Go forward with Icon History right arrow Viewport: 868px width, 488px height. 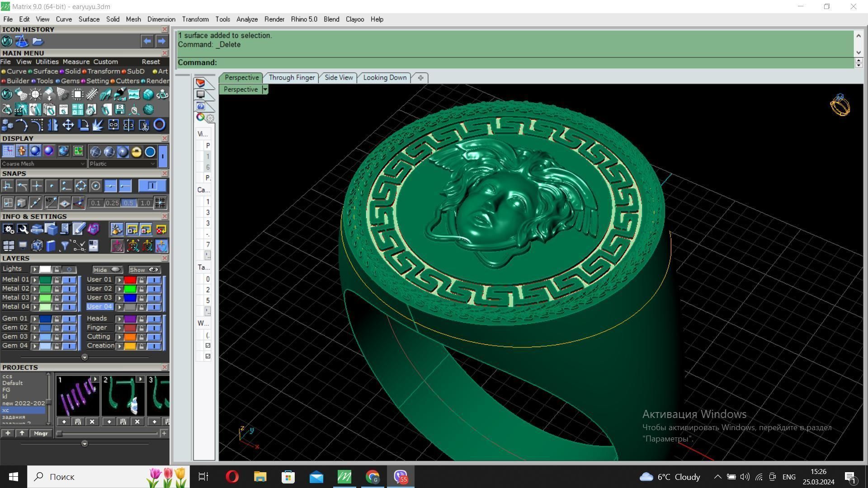(x=161, y=41)
